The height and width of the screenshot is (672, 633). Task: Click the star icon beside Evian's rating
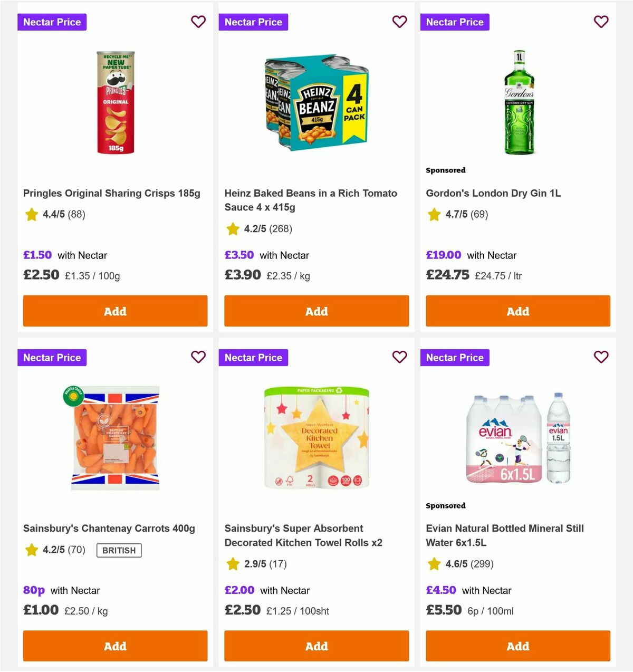(x=434, y=564)
